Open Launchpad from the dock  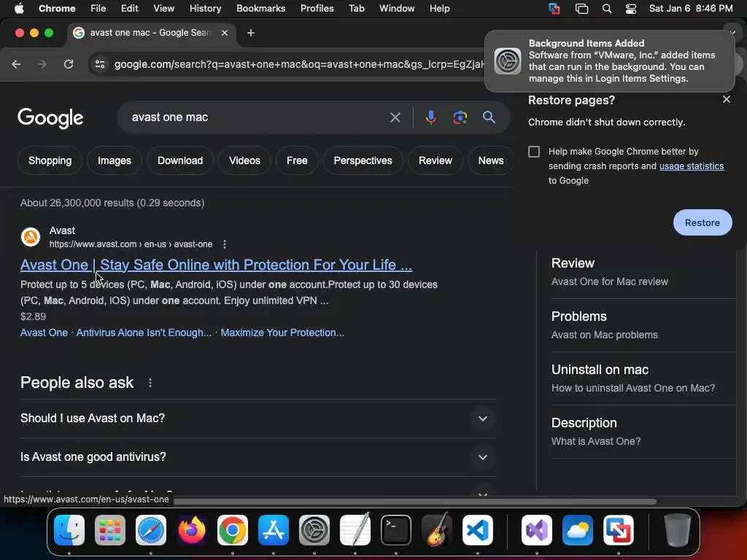click(x=110, y=530)
